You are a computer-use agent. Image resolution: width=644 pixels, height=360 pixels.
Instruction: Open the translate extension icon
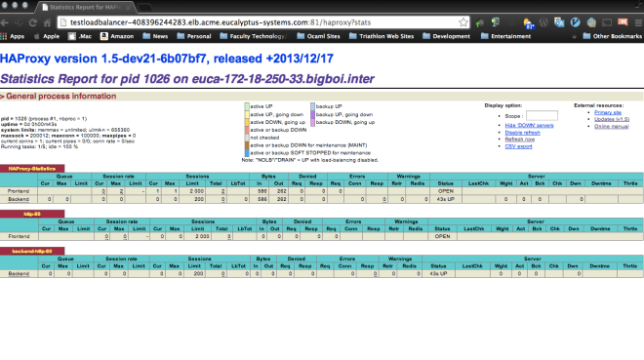point(559,22)
